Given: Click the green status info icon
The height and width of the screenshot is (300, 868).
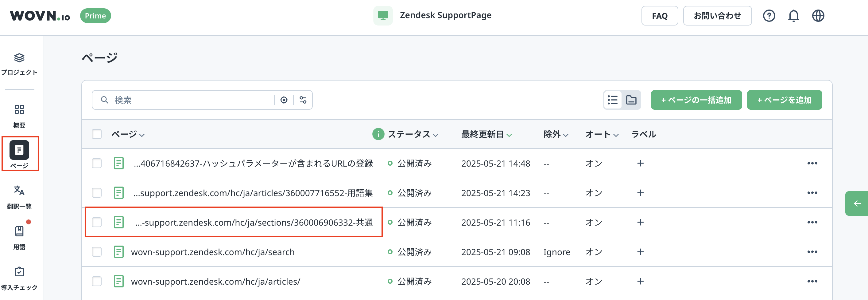Looking at the screenshot, I should [x=378, y=134].
